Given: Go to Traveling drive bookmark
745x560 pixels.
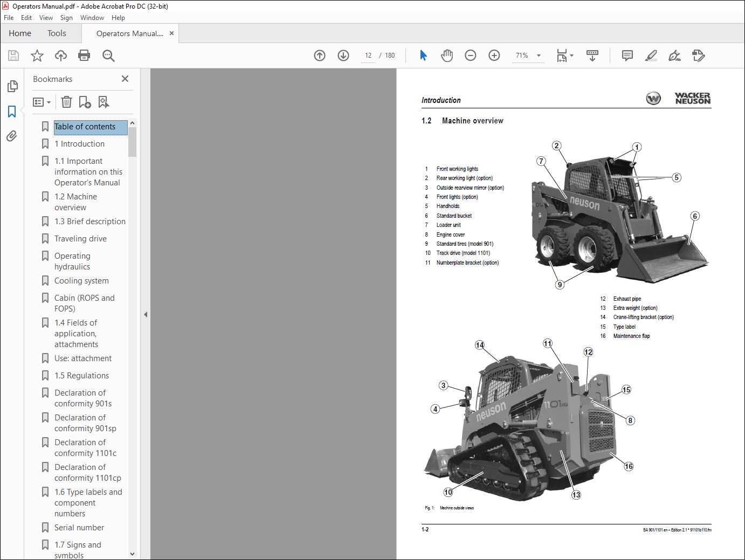Looking at the screenshot, I should [80, 239].
